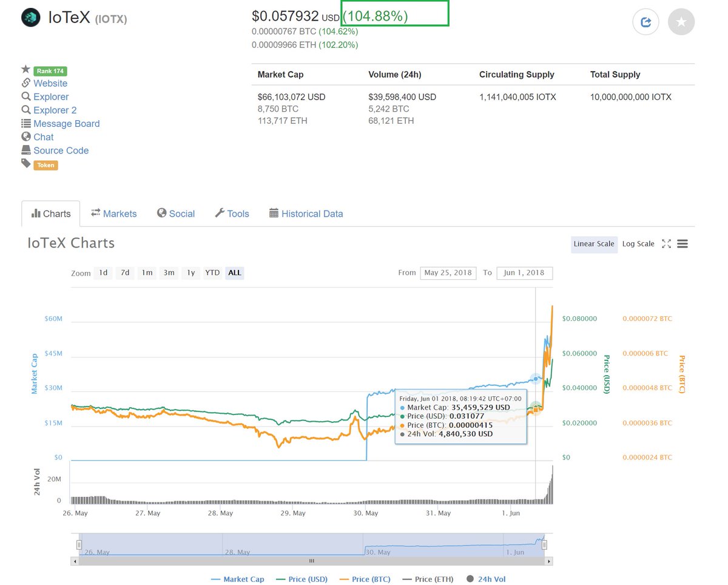Open the Explorer link
This screenshot has width=728, height=585.
point(51,96)
